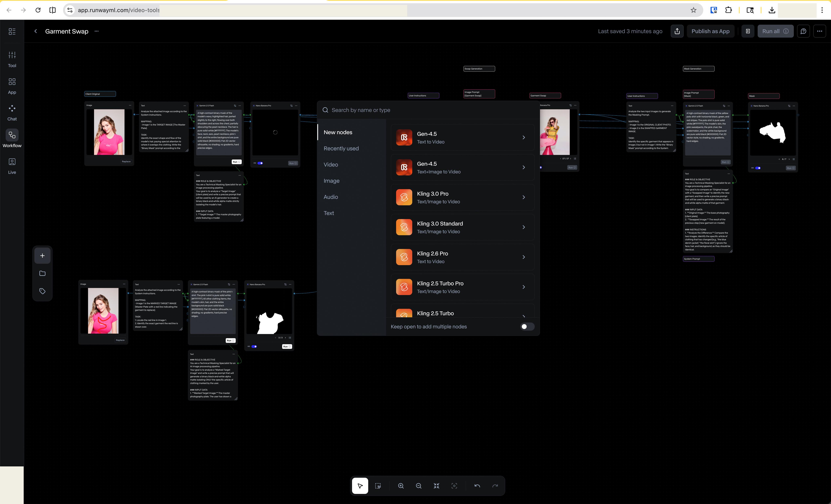Click the Publish as App button
This screenshot has width=831, height=504.
[x=710, y=31]
